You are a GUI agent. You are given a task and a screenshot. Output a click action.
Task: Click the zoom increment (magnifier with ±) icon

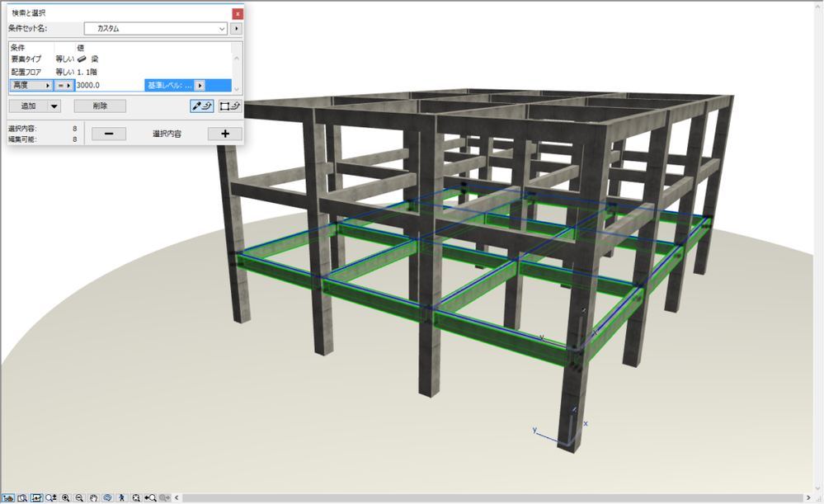[51, 497]
